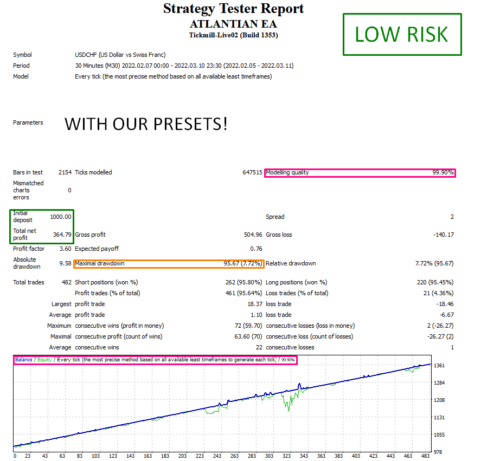Click the 'Expected payoff' label

coord(97,249)
